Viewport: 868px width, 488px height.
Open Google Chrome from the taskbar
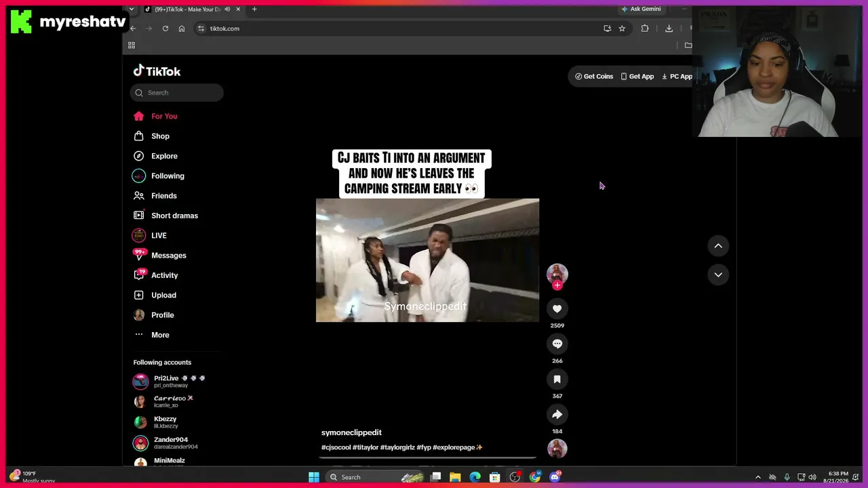click(535, 477)
